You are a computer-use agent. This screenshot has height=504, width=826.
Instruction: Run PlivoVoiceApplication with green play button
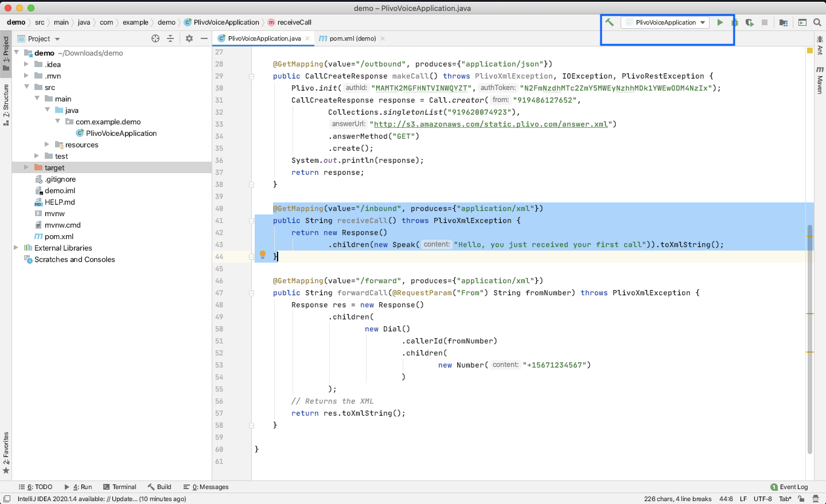click(x=720, y=22)
